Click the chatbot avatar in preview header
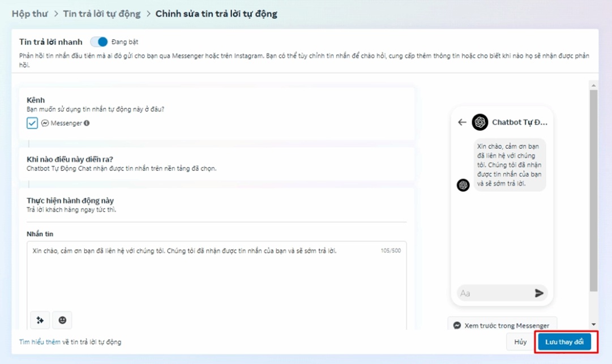612x364 pixels. point(480,122)
